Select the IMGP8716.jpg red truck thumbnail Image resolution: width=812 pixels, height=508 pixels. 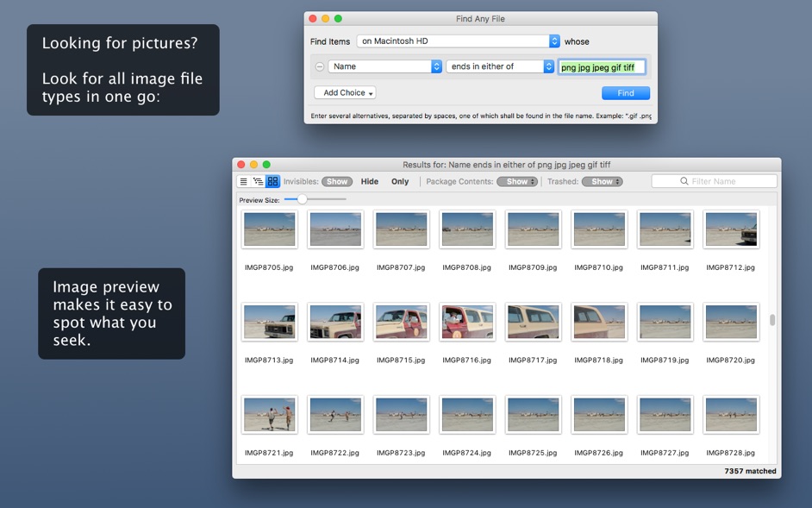pos(467,321)
